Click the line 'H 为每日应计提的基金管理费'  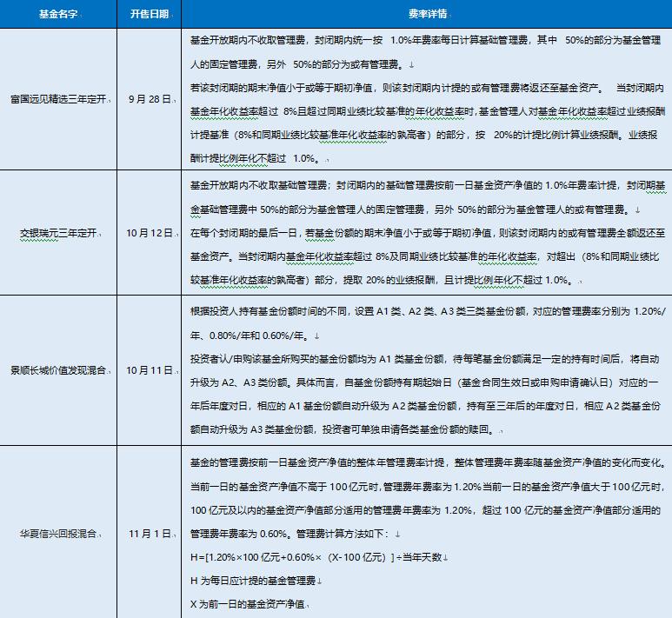click(x=256, y=581)
